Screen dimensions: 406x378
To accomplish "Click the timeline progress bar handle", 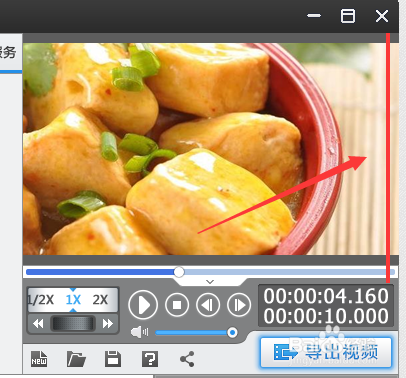I will point(179,272).
